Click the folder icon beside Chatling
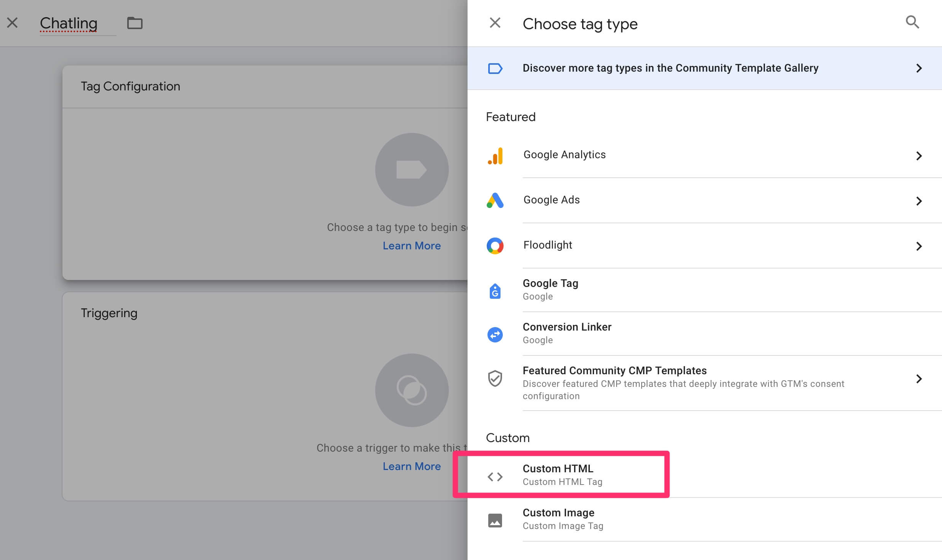Screen dimensions: 942x560 (135, 23)
